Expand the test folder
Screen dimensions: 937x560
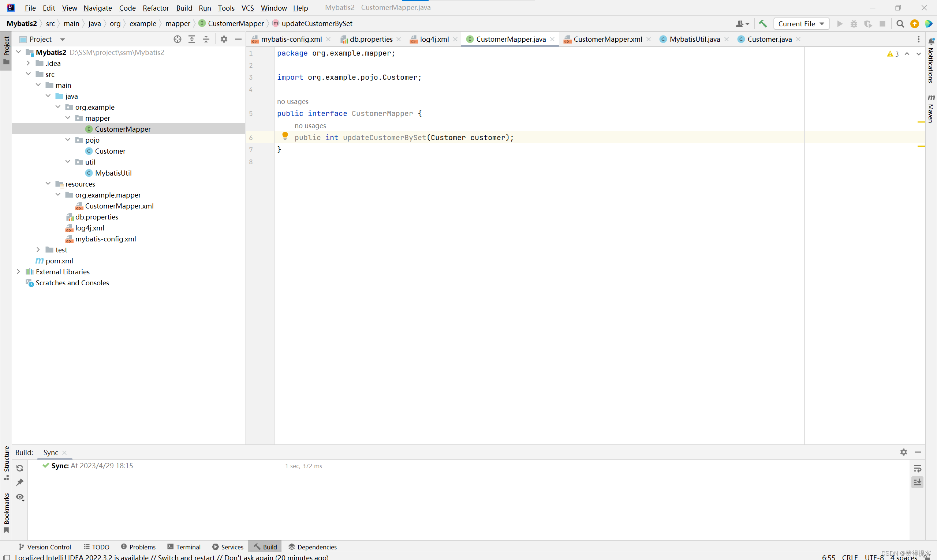pos(38,250)
